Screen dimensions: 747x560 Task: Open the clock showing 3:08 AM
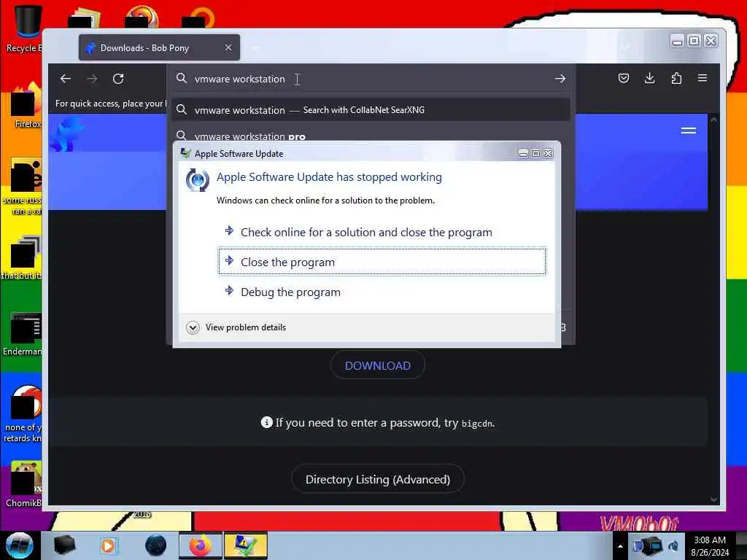(710, 546)
